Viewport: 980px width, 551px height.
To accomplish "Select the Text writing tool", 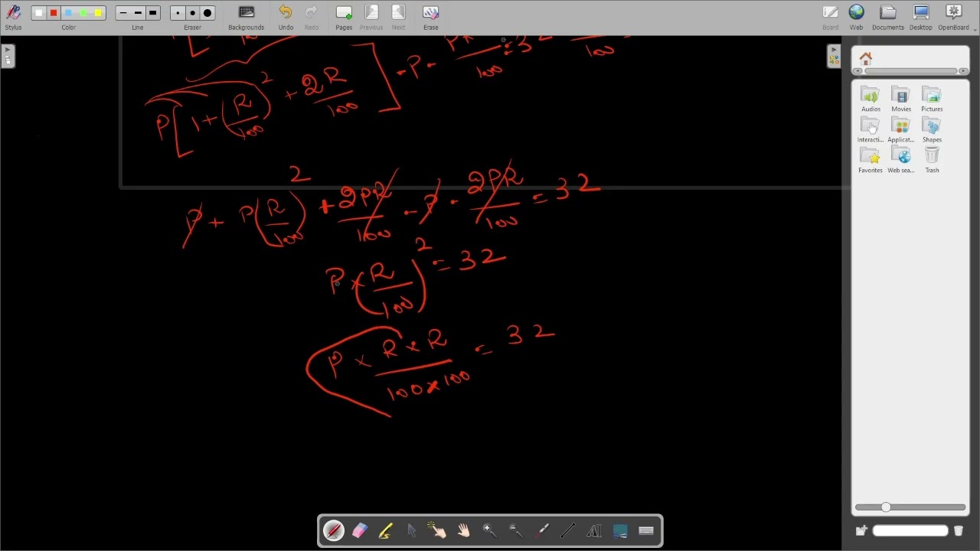I will pos(594,530).
